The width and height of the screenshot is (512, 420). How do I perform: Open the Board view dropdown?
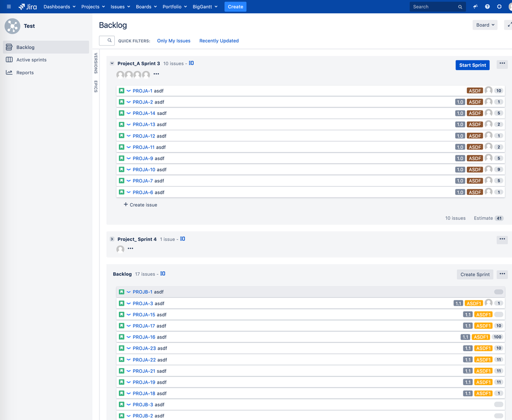(x=484, y=24)
